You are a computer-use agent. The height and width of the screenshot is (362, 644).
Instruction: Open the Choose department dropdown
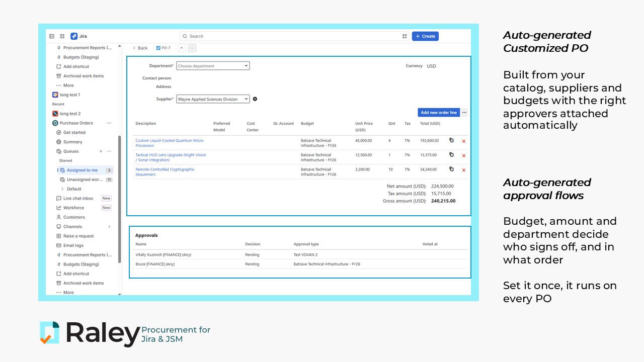[x=213, y=66]
